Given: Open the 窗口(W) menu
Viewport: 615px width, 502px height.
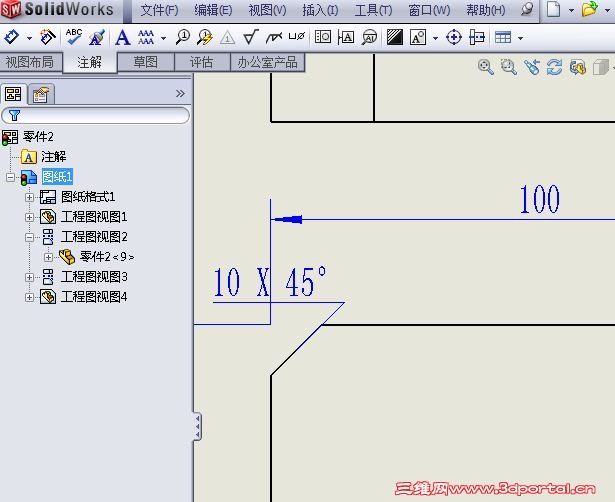Looking at the screenshot, I should tap(429, 10).
